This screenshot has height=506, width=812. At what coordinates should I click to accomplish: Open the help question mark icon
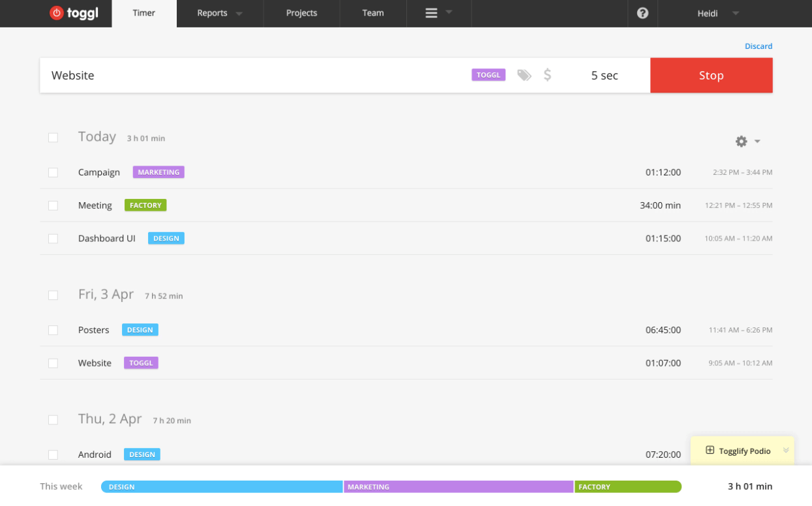coord(642,13)
